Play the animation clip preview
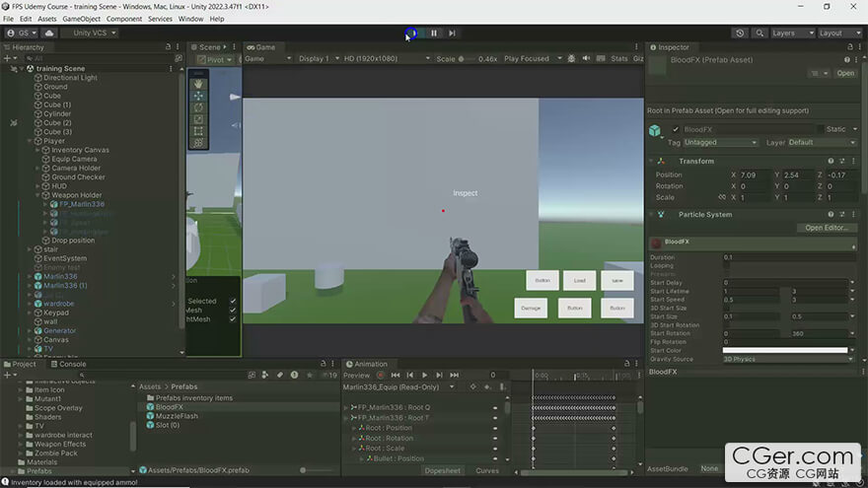The width and height of the screenshot is (868, 488). coord(425,375)
